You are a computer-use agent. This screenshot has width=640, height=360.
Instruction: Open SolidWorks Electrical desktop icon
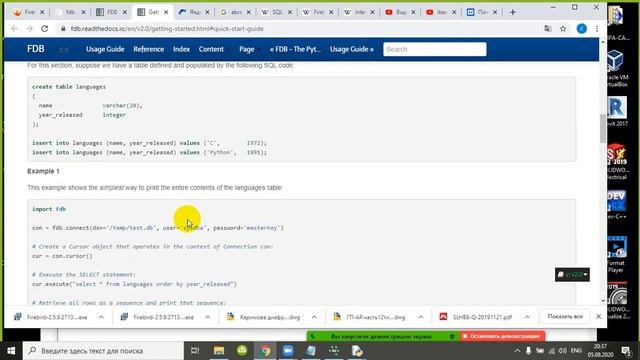click(x=616, y=161)
